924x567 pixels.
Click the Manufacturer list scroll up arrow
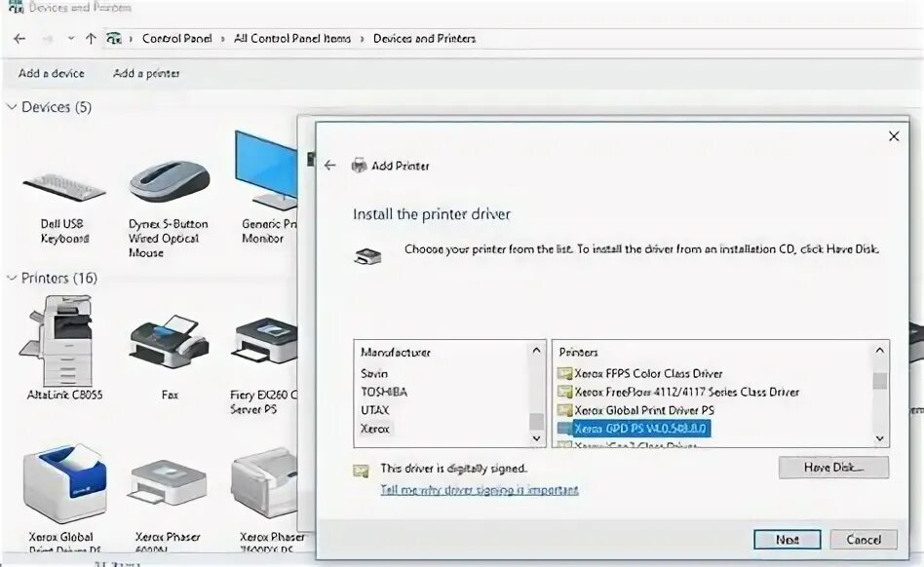click(536, 351)
